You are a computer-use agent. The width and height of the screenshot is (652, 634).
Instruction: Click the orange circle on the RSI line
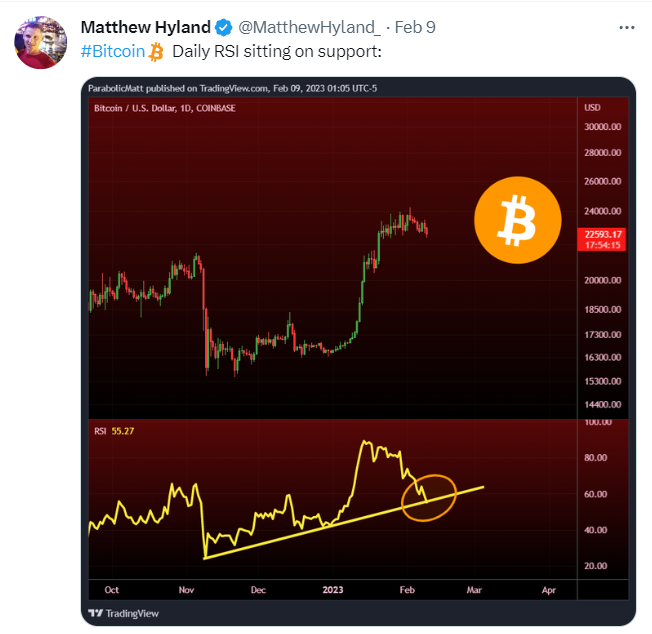(x=428, y=495)
